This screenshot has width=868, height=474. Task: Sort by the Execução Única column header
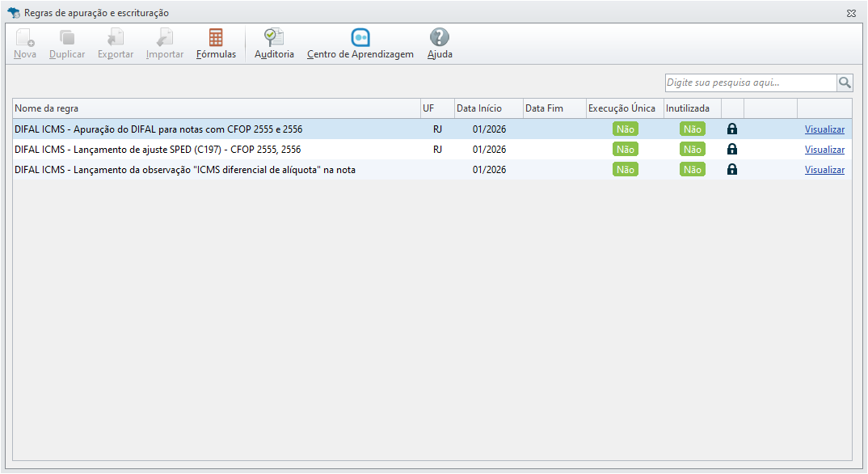click(x=625, y=108)
